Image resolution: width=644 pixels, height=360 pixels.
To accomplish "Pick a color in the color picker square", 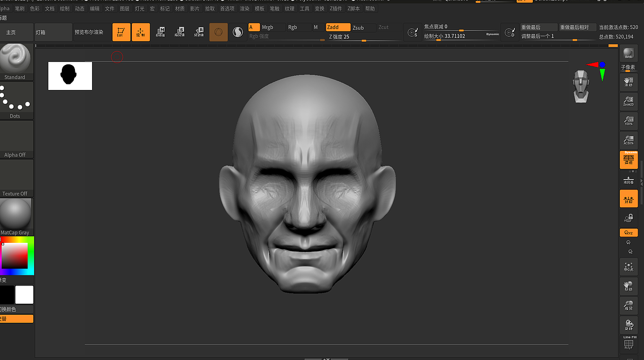I will (15, 256).
